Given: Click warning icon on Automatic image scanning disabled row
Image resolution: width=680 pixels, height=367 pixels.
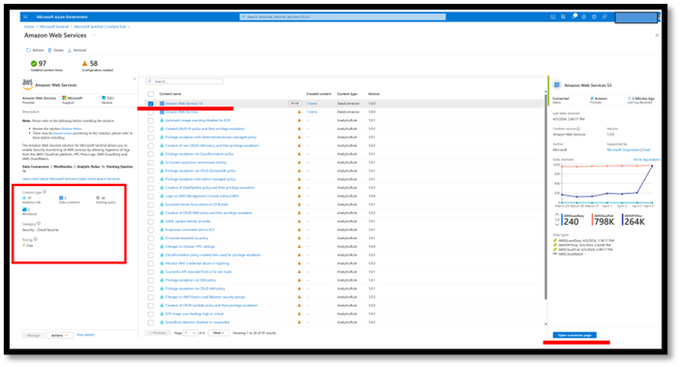Looking at the screenshot, I should pos(299,121).
